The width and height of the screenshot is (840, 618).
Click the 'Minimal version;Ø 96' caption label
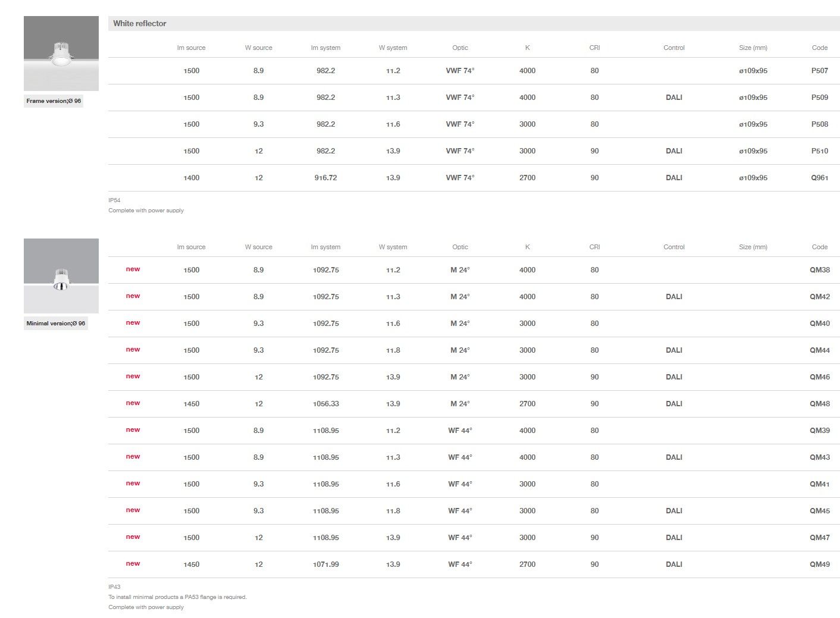click(56, 324)
